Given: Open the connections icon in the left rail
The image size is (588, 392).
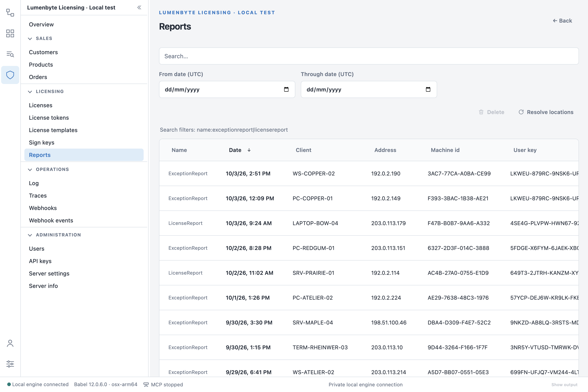Looking at the screenshot, I should pos(10,12).
